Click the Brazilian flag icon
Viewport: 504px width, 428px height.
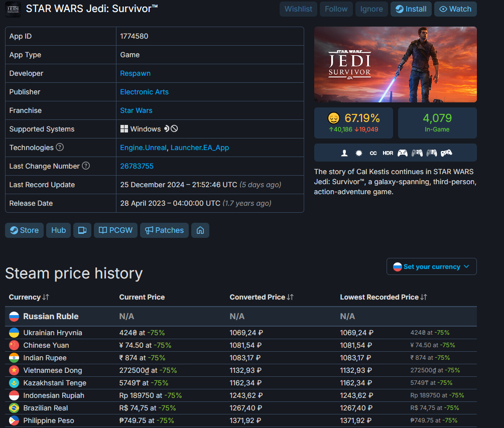[x=14, y=408]
